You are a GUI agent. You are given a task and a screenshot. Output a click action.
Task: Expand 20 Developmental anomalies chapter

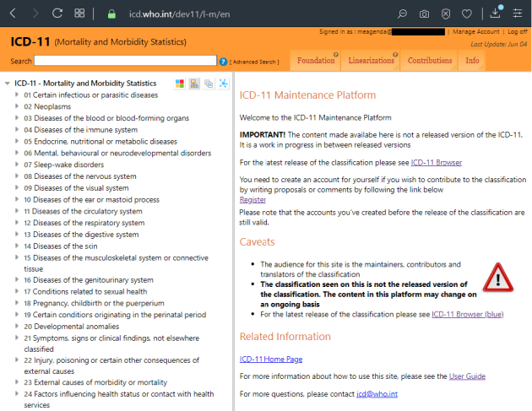click(x=17, y=327)
